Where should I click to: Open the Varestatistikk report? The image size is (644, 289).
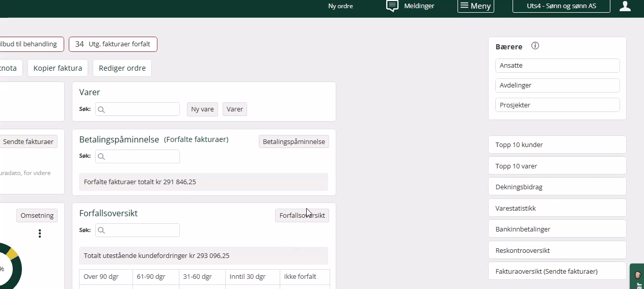557,208
